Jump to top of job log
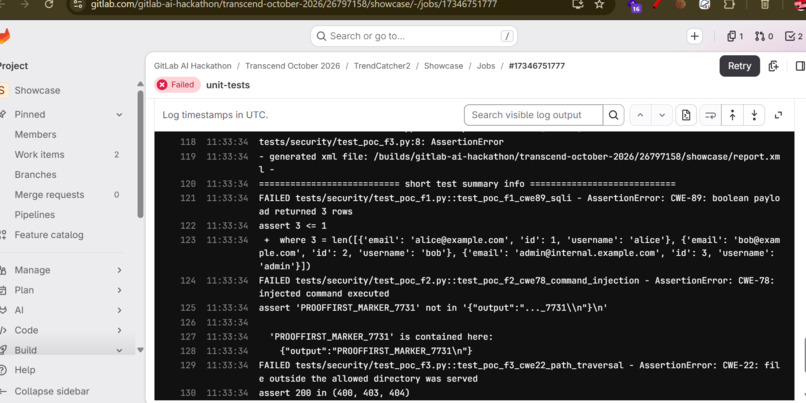 click(x=732, y=115)
